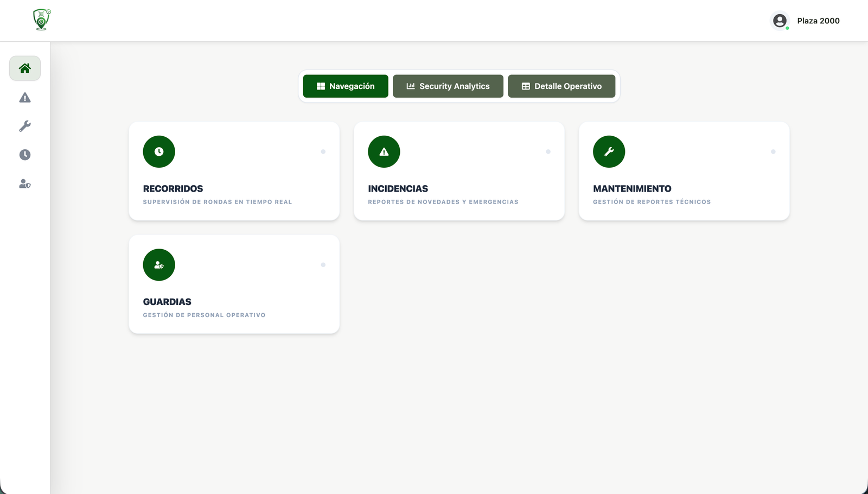
Task: Open the guard user-shield sidebar icon
Action: (25, 184)
